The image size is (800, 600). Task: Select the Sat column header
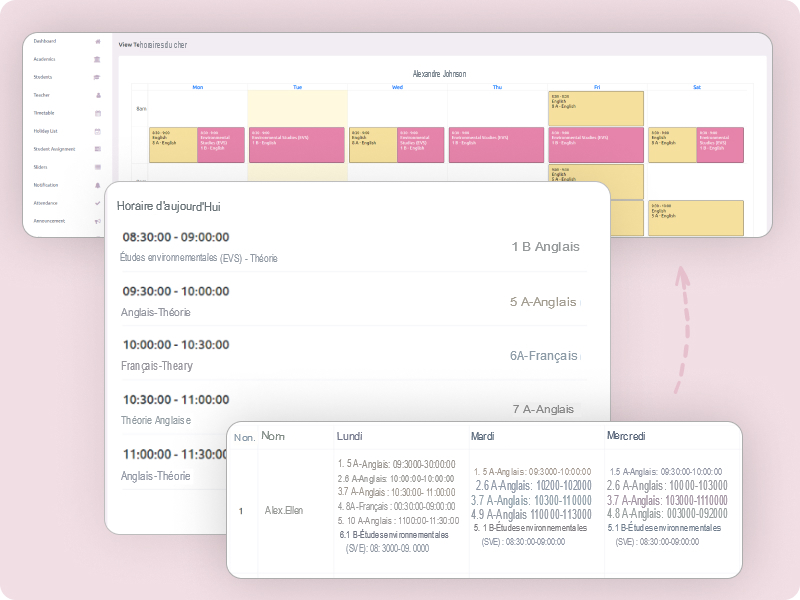(x=697, y=87)
